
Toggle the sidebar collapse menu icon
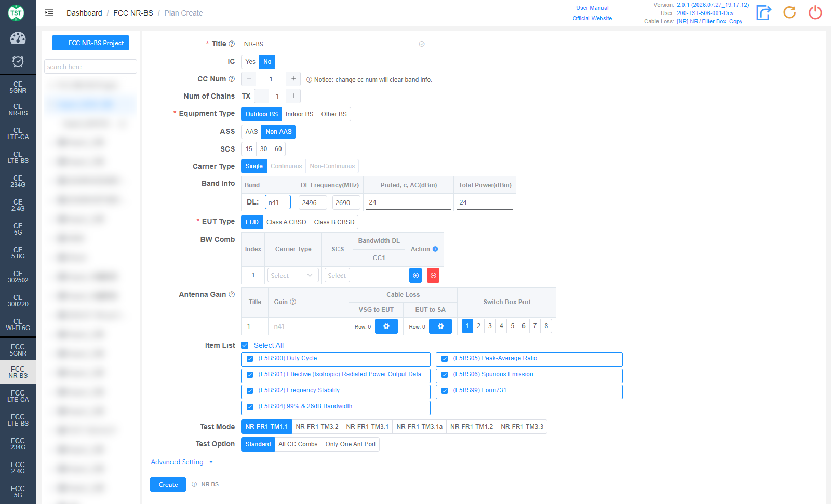click(49, 12)
